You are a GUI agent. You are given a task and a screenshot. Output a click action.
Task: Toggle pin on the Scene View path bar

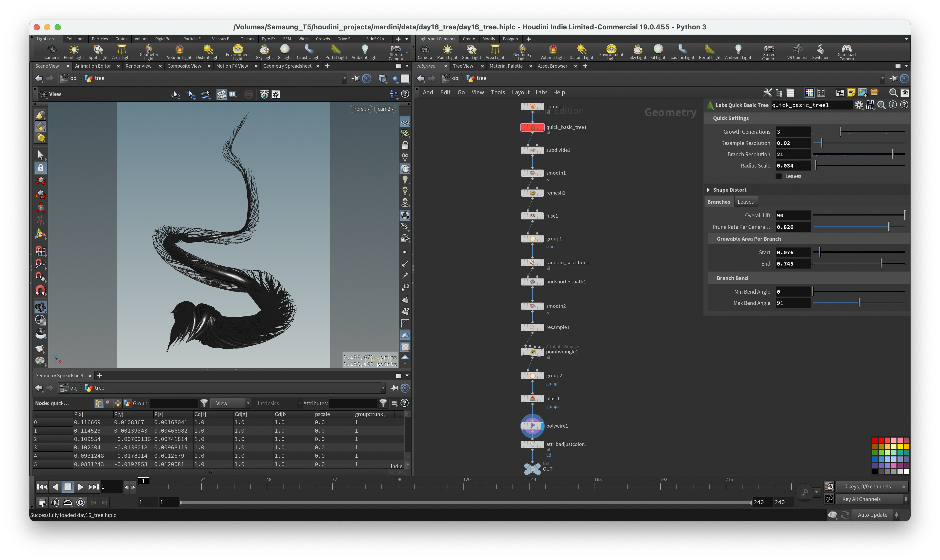click(x=355, y=78)
